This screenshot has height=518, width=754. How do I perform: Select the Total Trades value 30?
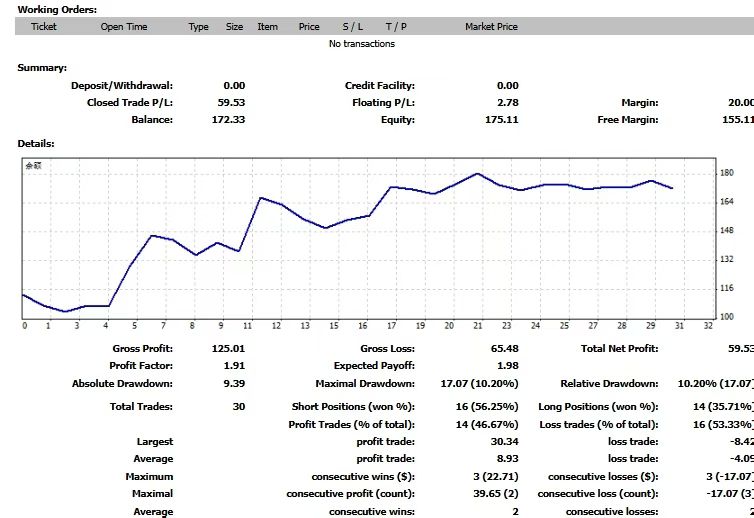click(239, 407)
